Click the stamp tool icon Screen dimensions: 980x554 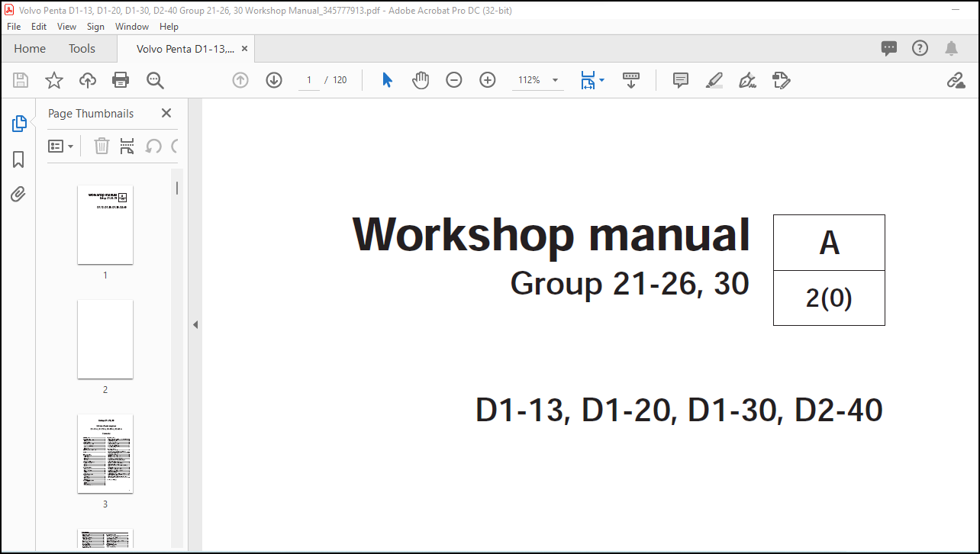coord(782,80)
